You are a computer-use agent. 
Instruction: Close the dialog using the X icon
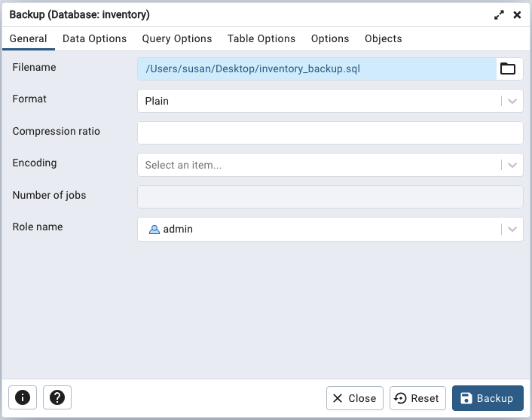click(x=517, y=15)
